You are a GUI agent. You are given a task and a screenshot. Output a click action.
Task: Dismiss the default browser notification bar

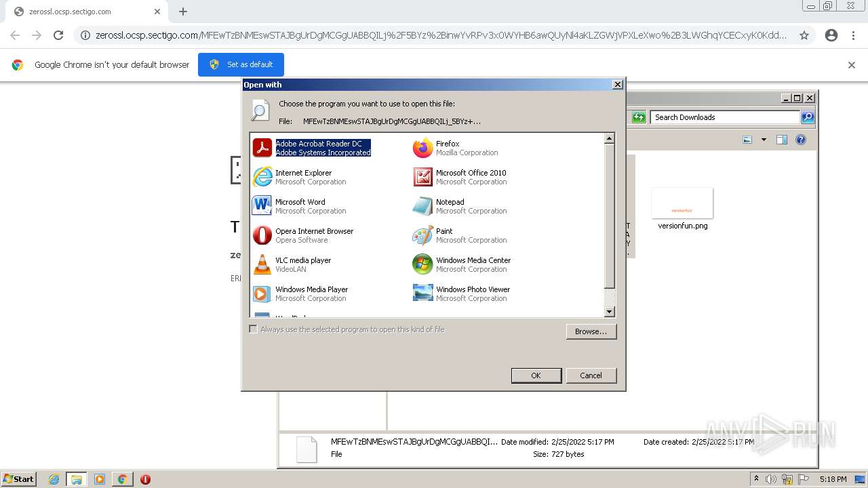coord(852,65)
